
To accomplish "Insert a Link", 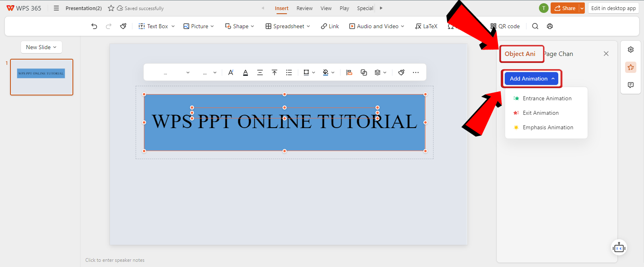I will 330,26.
